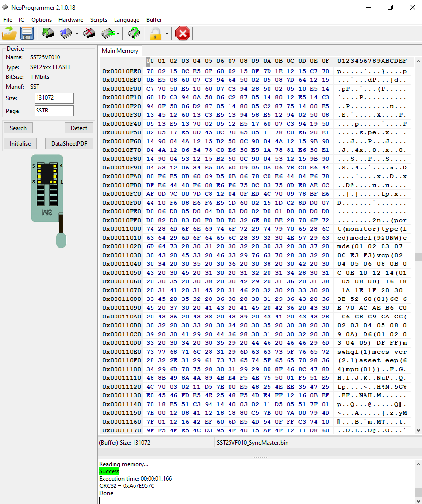Screen dimensions: 422x504
Task: Click the CRC32 = 0xA67E957C log line
Action: tap(127, 485)
